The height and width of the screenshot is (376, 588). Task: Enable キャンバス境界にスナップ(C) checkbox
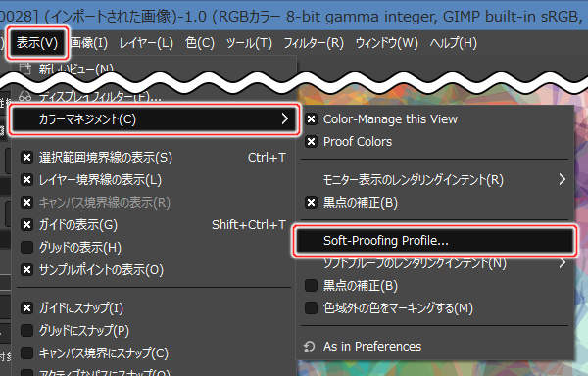[x=27, y=353]
